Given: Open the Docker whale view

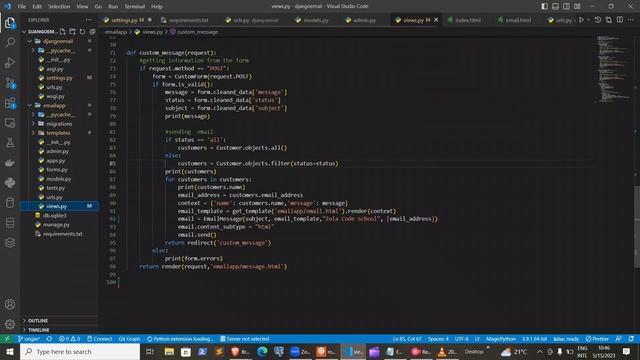Looking at the screenshot, I should click(10, 163).
